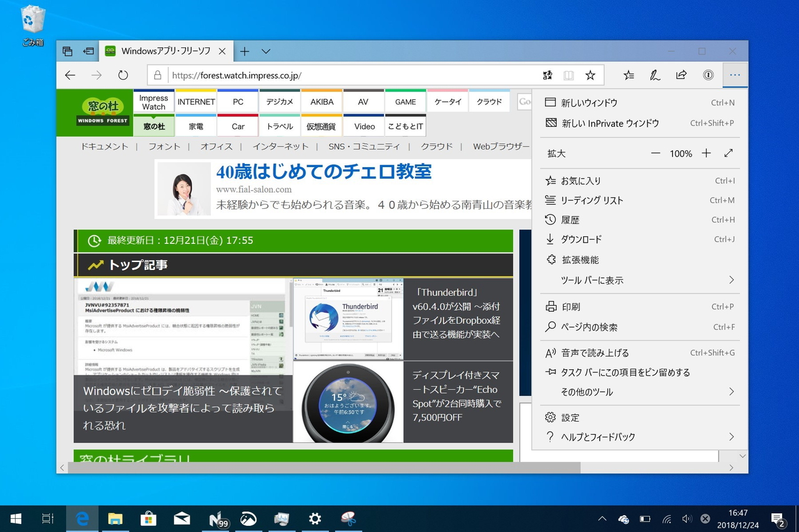The image size is (799, 532).
Task: Open reading view in Edge toolbar
Action: [569, 75]
